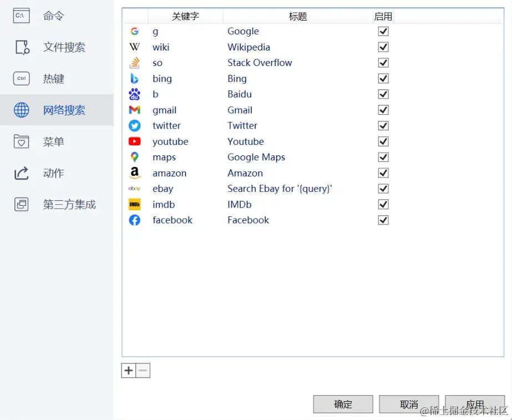Open the 热键 hotkey section
Image resolution: width=512 pixels, height=420 pixels.
[x=57, y=79]
